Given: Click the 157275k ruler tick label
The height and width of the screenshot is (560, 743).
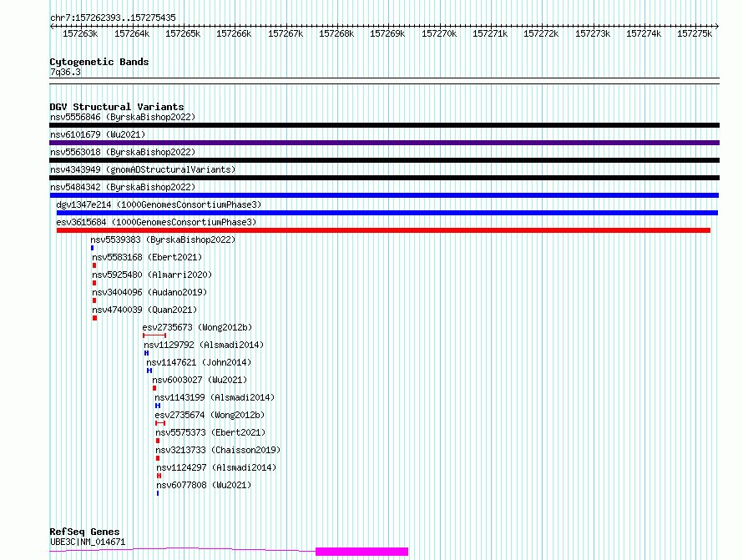Looking at the screenshot, I should (695, 33).
